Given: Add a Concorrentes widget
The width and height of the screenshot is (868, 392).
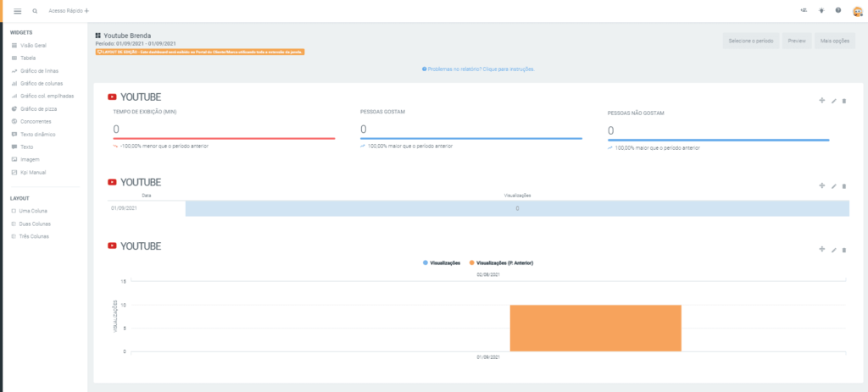Looking at the screenshot, I should (31, 121).
